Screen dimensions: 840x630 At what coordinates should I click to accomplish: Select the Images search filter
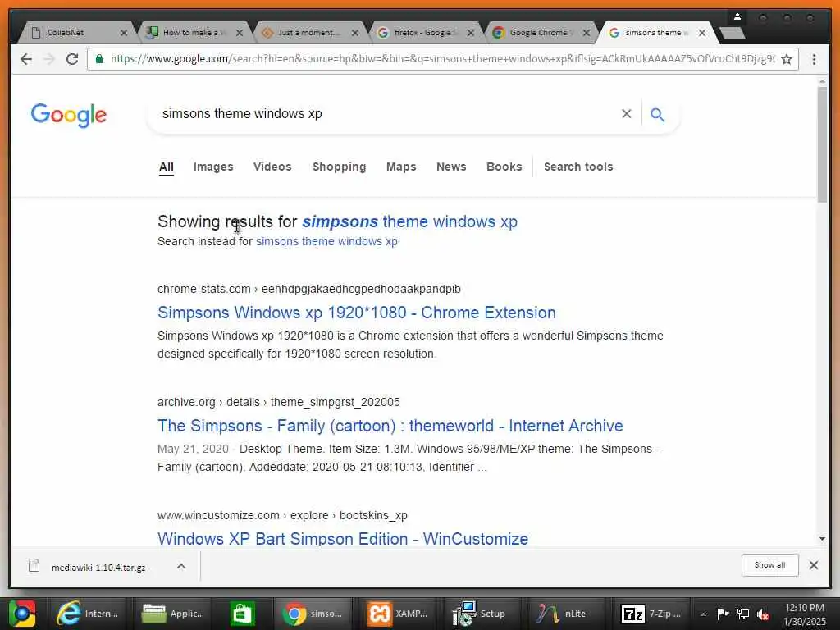click(213, 167)
